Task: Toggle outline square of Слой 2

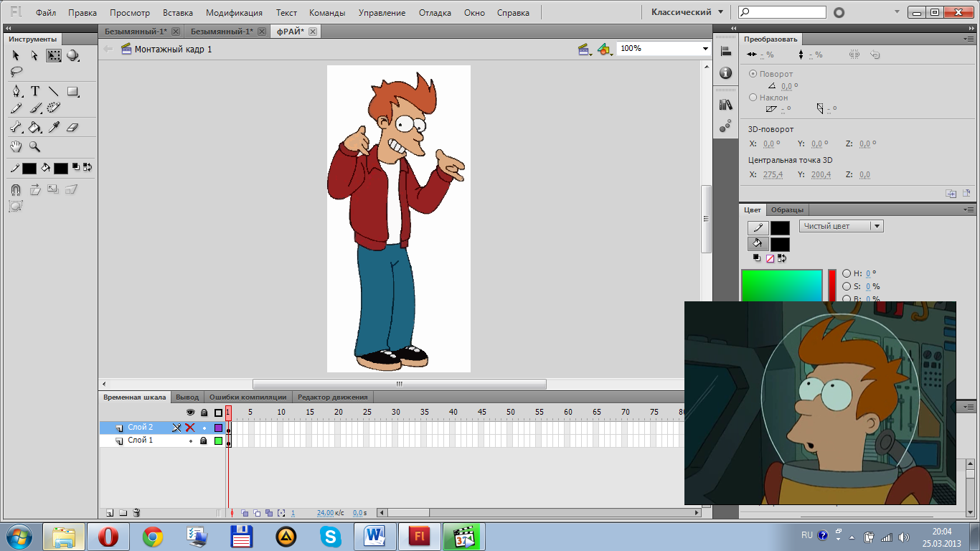Action: 219,428
